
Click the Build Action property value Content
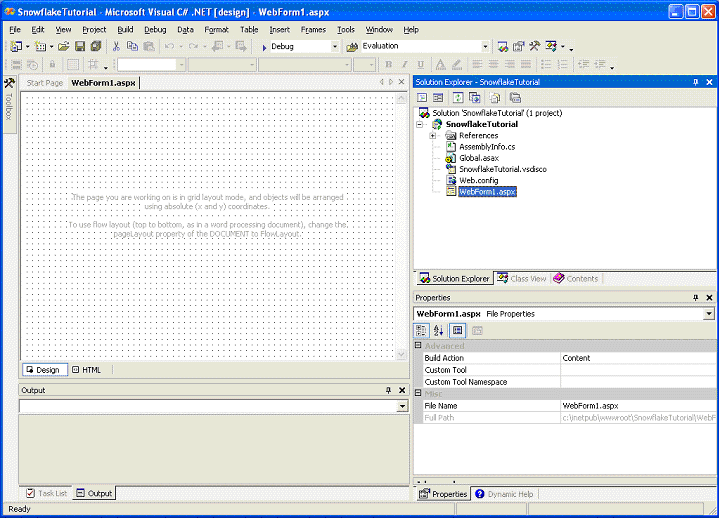pyautogui.click(x=638, y=358)
